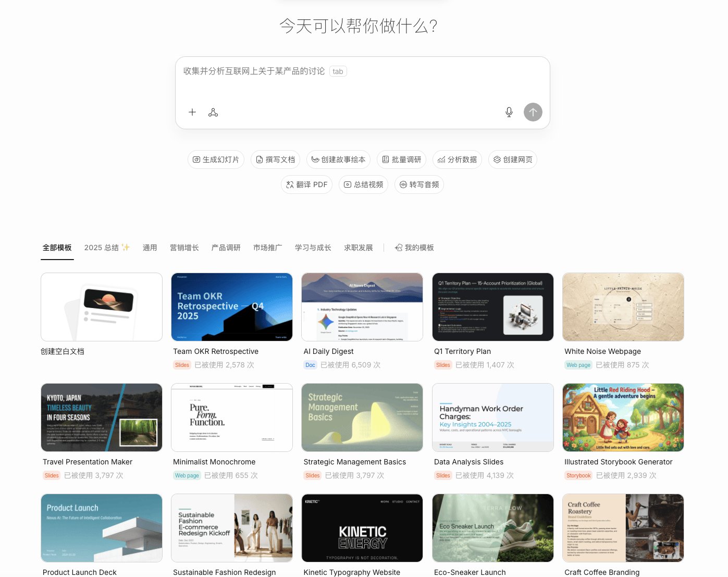Open the Team OKR Retrospective template thumbnail

pos(232,307)
